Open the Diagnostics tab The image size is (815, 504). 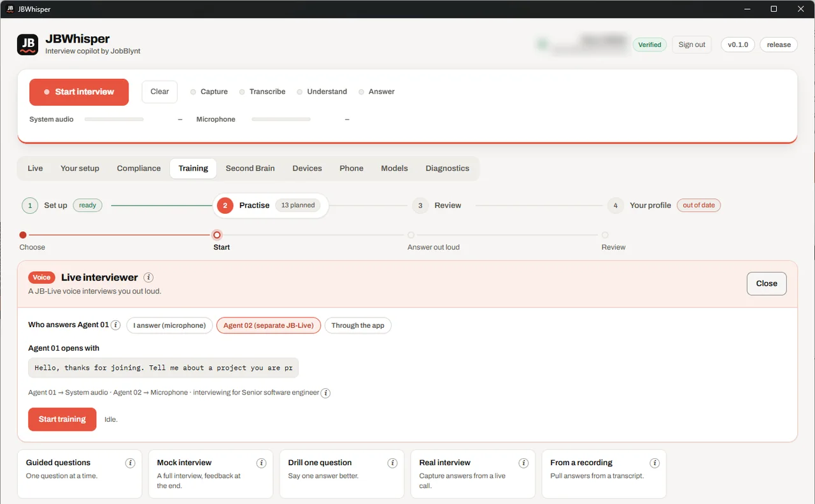[447, 168]
